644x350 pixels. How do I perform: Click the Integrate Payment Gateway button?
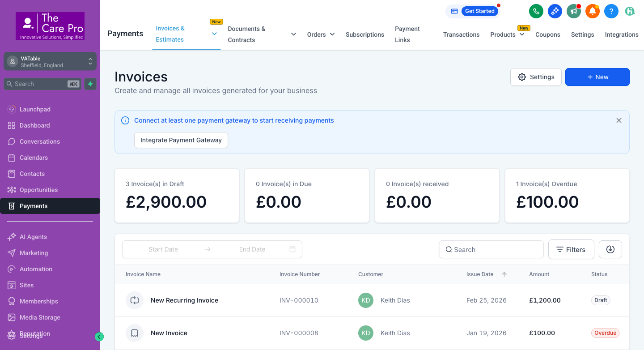coord(181,140)
